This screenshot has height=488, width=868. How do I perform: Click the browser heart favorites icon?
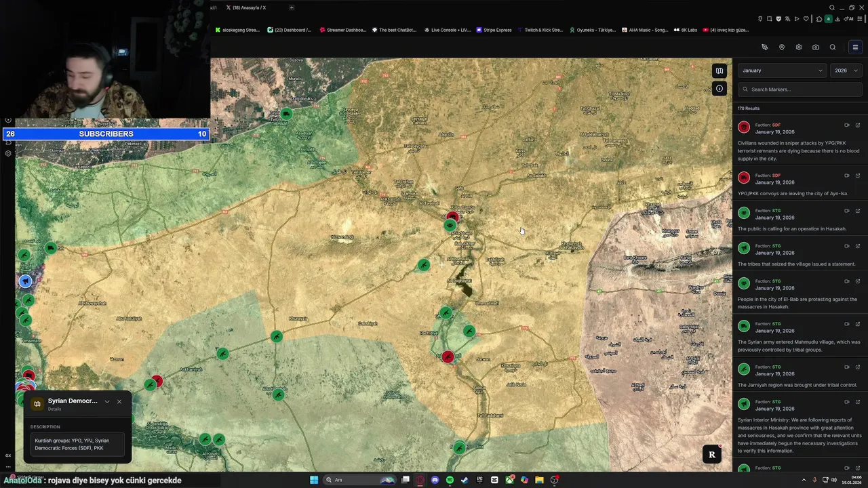(806, 19)
